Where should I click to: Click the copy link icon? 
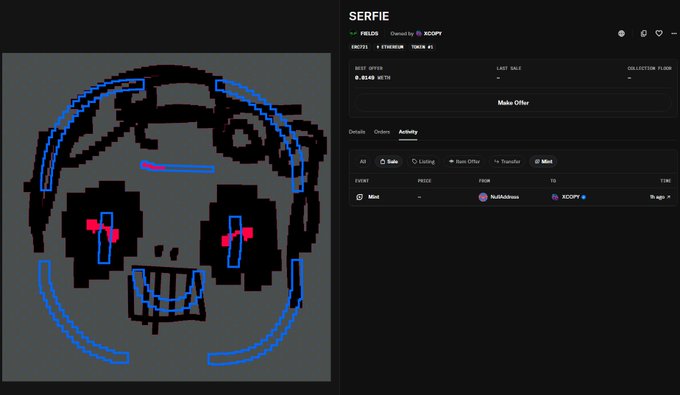point(644,33)
